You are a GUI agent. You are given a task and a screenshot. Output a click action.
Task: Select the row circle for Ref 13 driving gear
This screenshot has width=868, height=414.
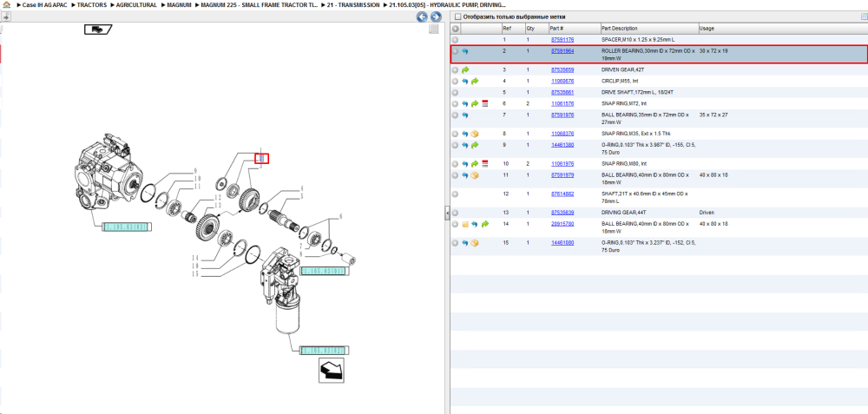[x=455, y=213]
